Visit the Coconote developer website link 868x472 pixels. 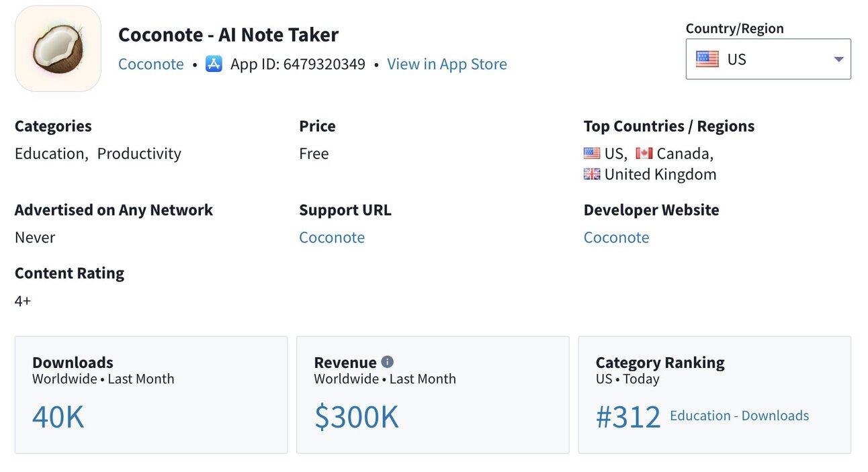click(x=616, y=237)
